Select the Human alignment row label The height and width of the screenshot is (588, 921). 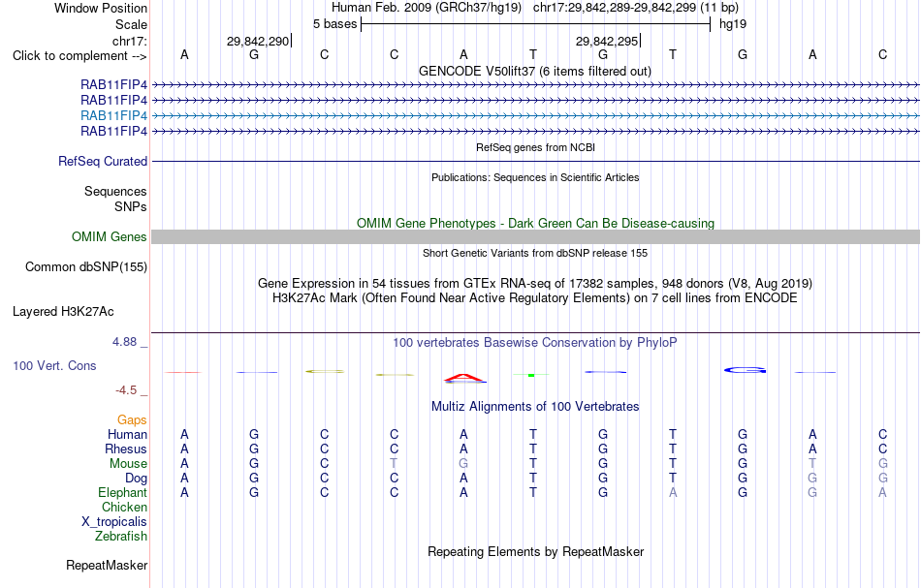click(x=127, y=434)
